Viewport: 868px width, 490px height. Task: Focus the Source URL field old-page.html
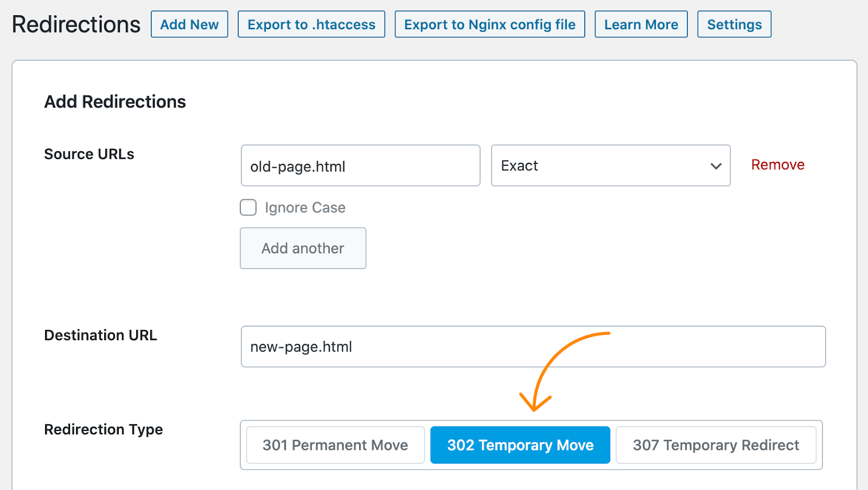(x=360, y=166)
